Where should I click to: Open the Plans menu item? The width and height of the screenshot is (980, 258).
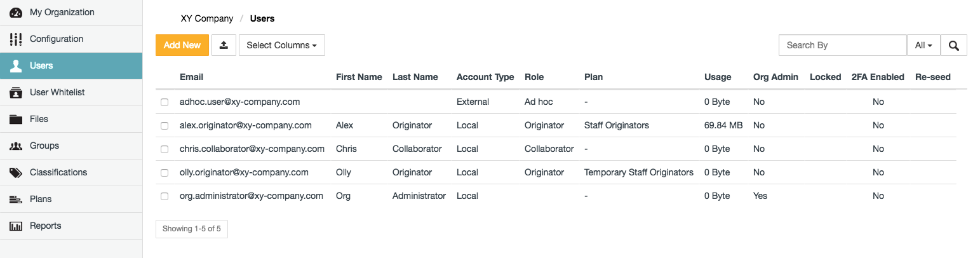click(41, 199)
